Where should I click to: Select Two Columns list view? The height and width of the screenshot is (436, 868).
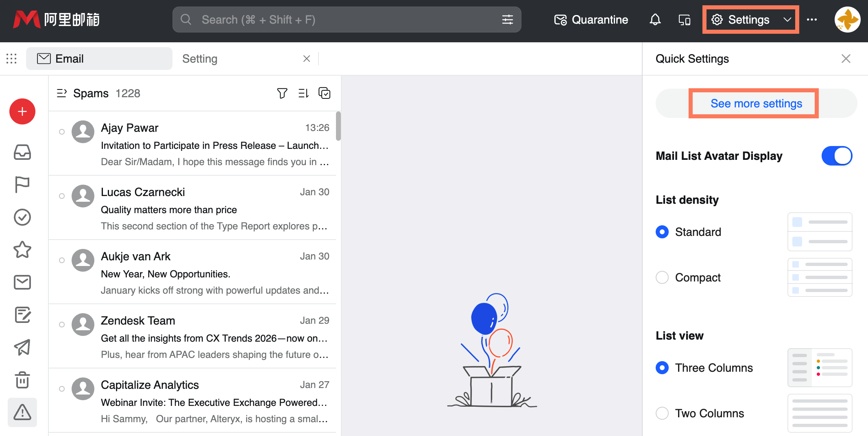(662, 413)
